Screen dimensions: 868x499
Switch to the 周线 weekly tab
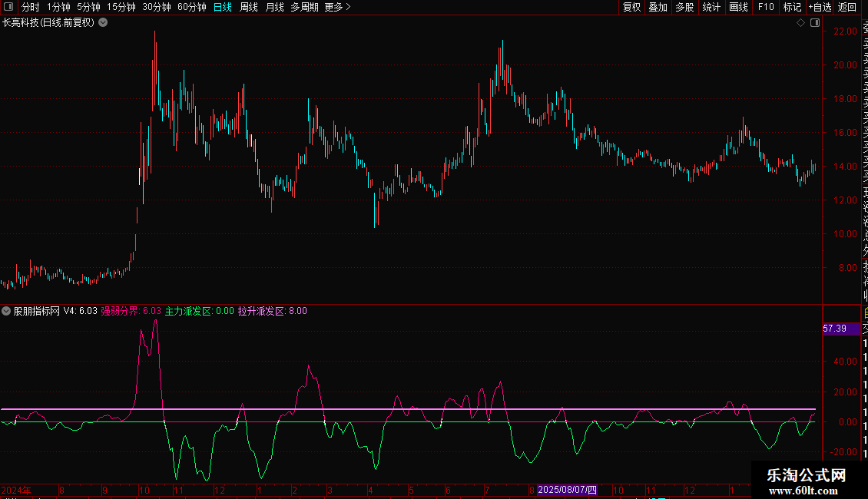tap(249, 7)
